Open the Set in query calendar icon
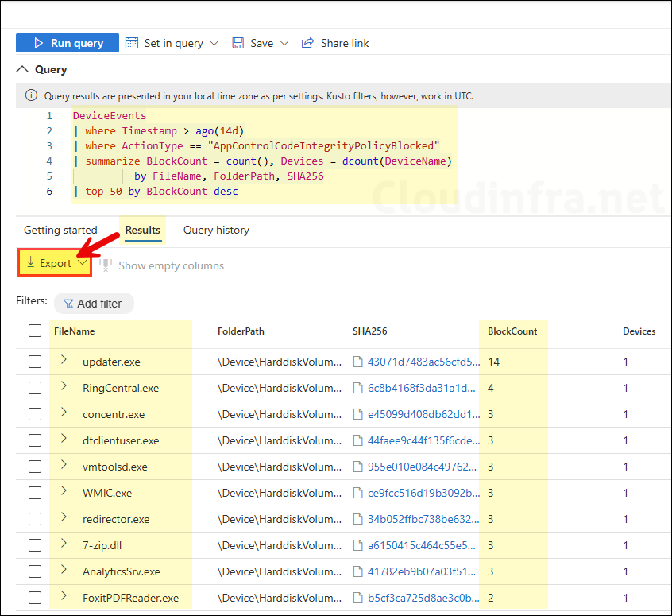 tap(132, 43)
